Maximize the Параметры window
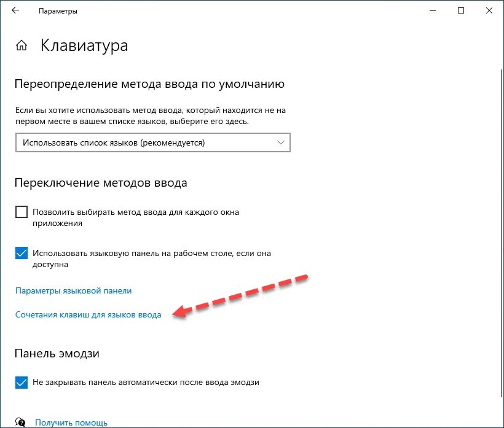This screenshot has width=504, height=428. pos(461,10)
